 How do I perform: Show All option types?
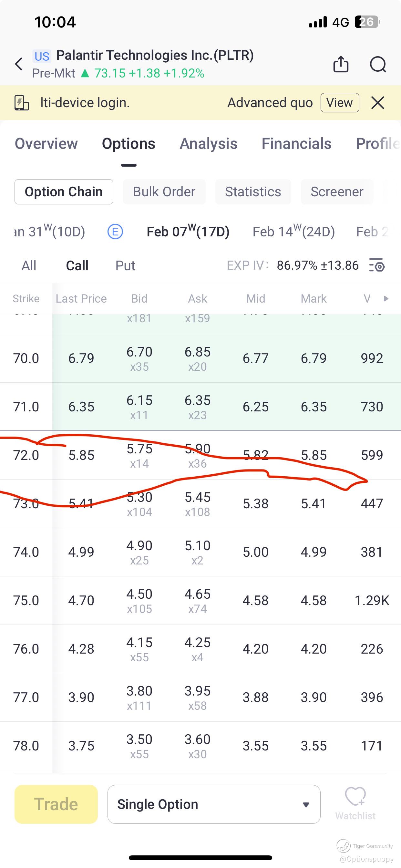(29, 265)
